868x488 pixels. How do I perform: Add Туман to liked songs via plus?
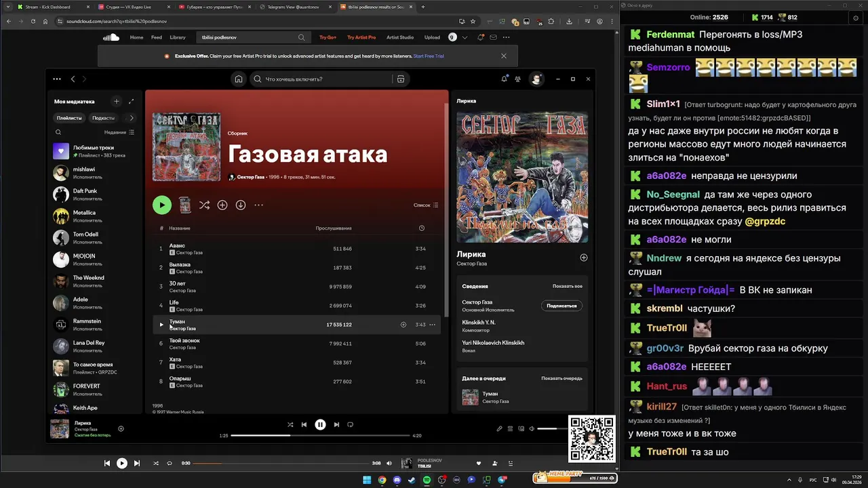tap(403, 325)
